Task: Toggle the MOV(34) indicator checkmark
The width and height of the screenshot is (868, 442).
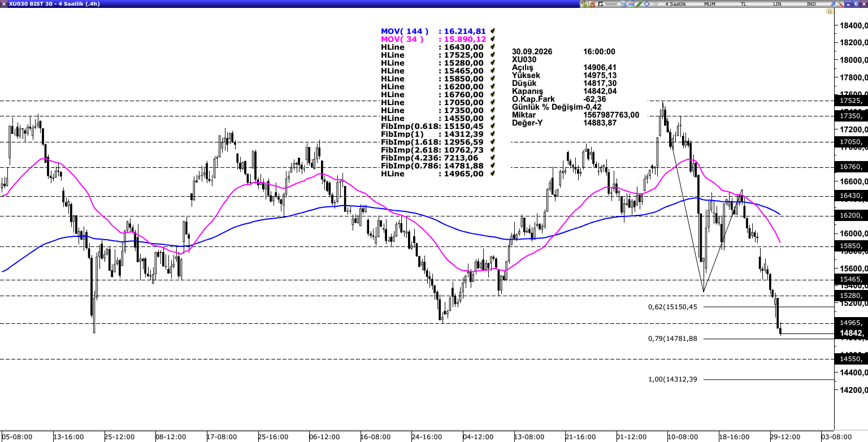Action: pos(493,40)
